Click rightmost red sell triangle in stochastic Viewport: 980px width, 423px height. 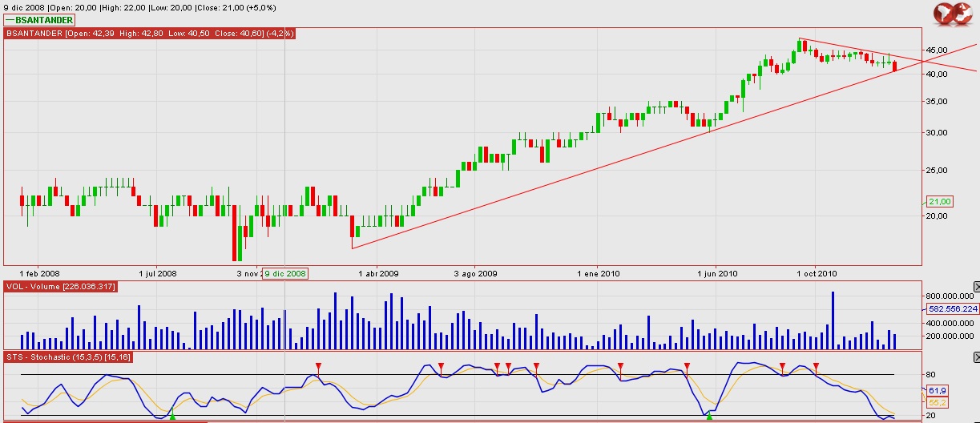[816, 367]
